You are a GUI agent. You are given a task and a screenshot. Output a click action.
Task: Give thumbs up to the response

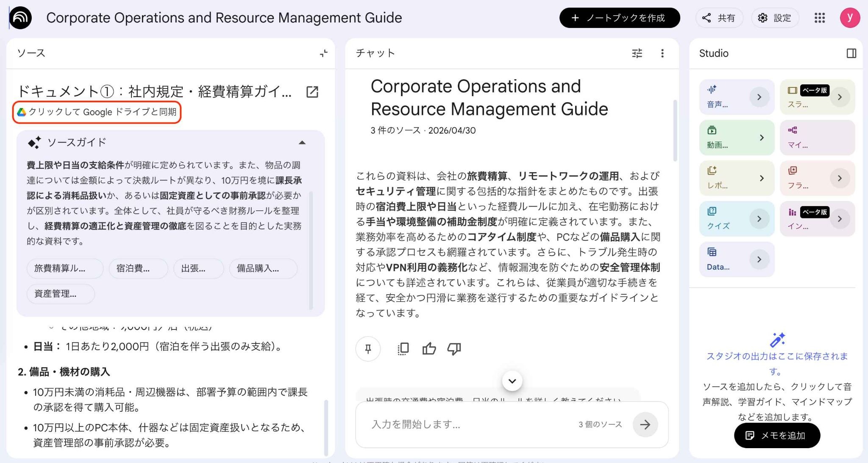click(x=429, y=349)
